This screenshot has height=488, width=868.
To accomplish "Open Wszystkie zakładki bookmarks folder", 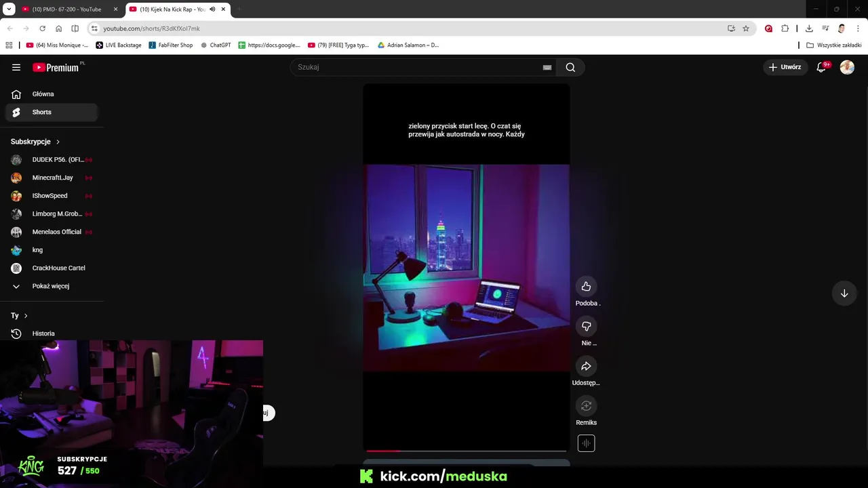I will coord(833,45).
